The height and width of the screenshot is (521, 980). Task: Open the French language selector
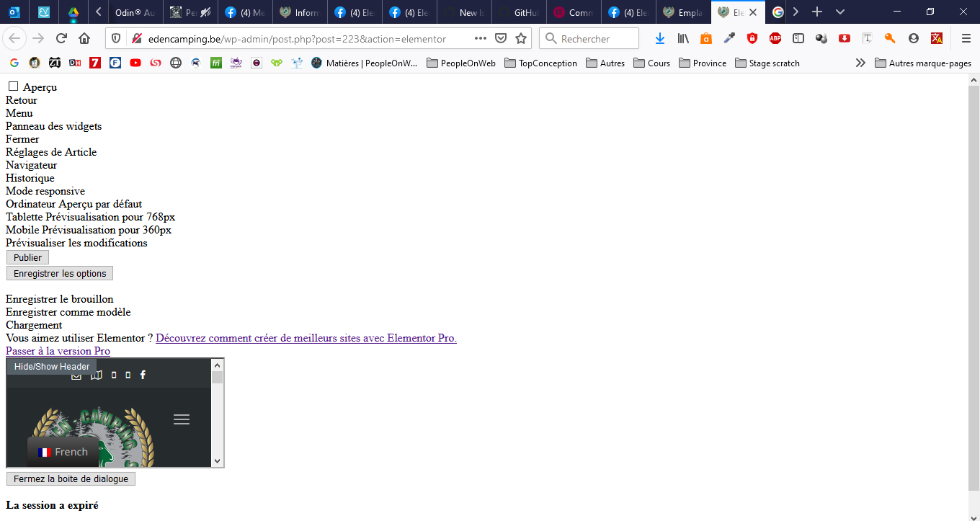click(x=63, y=452)
